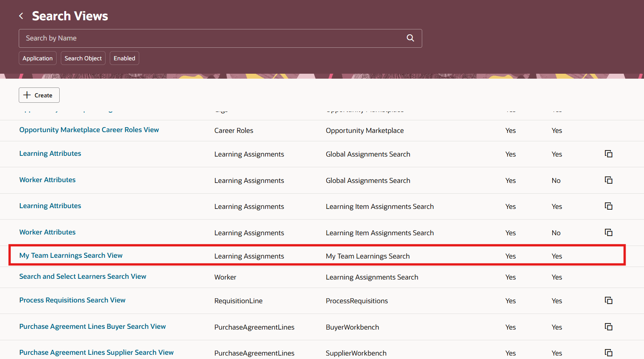Click the back arrow beside Search Views
Viewport: 644px width, 359px height.
point(21,16)
